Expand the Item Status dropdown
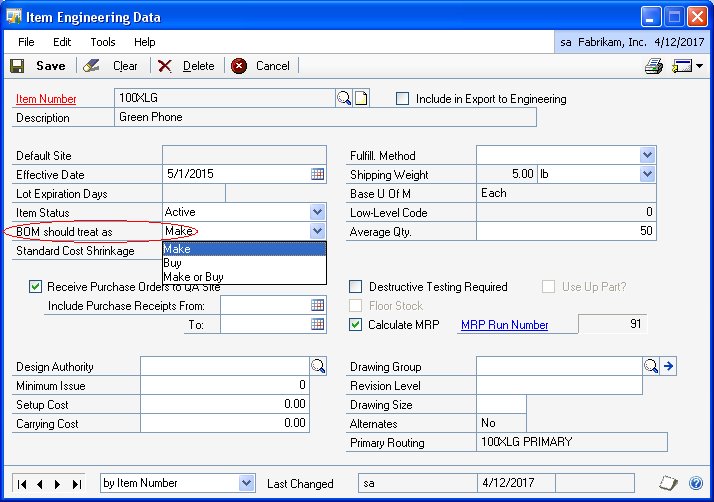The width and height of the screenshot is (714, 502). (x=317, y=212)
